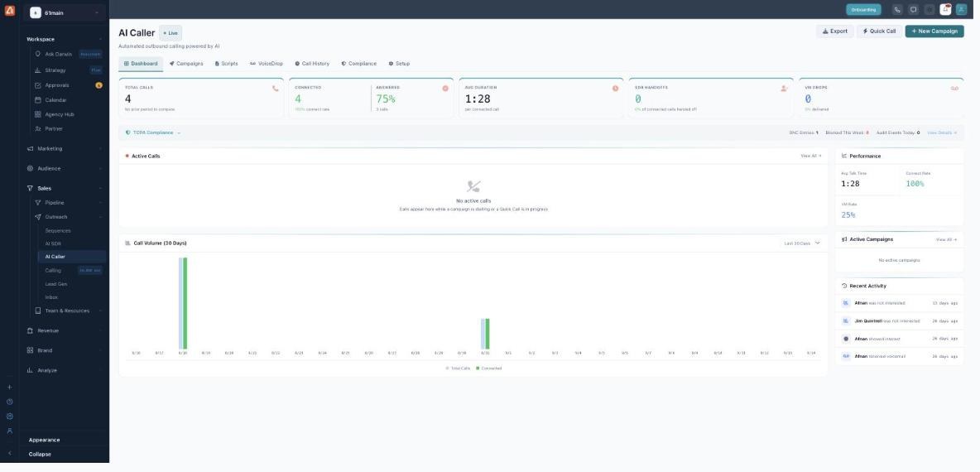Expand the TCPA Compliance panel
980x472 pixels.
click(x=153, y=132)
